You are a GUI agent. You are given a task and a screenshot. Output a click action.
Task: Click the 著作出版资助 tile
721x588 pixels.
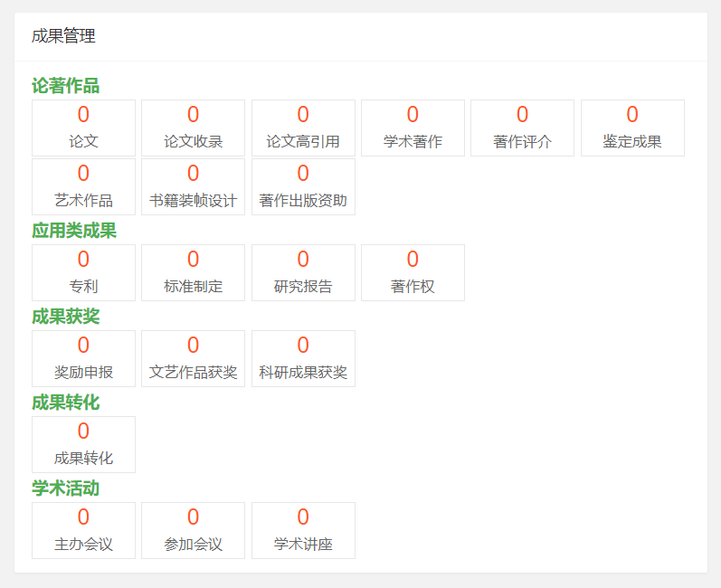pyautogui.click(x=303, y=186)
